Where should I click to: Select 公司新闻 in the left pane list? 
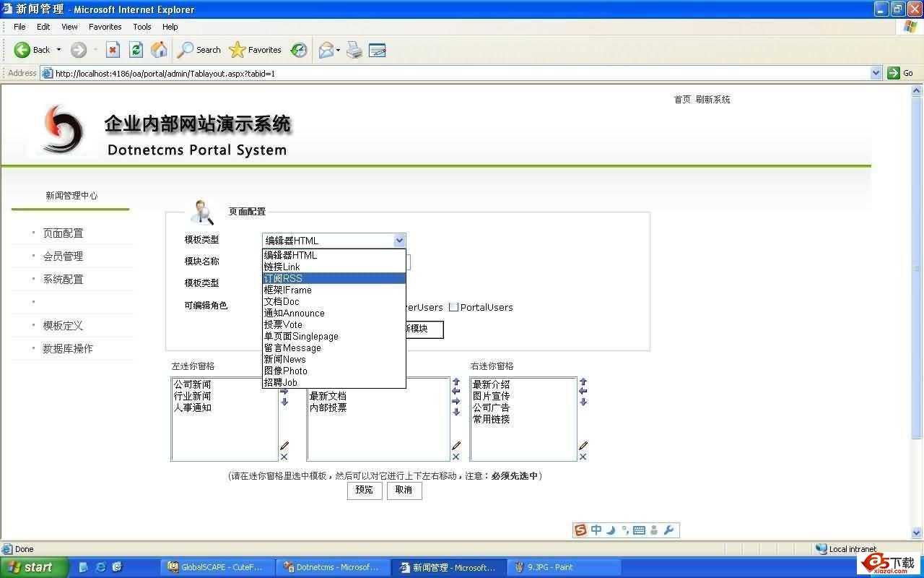pos(192,385)
